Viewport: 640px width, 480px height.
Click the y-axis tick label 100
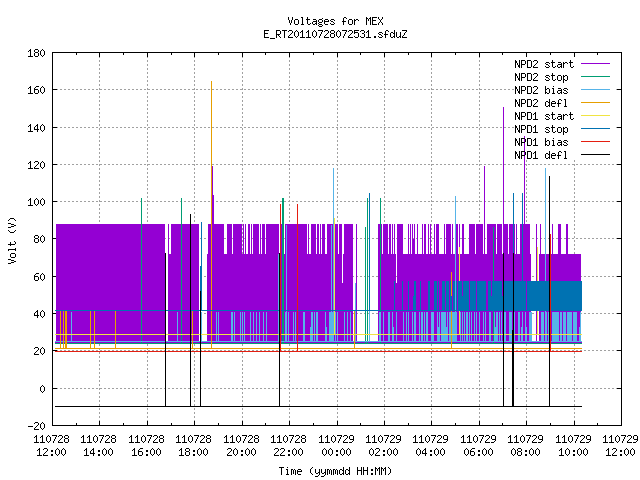tap(36, 202)
